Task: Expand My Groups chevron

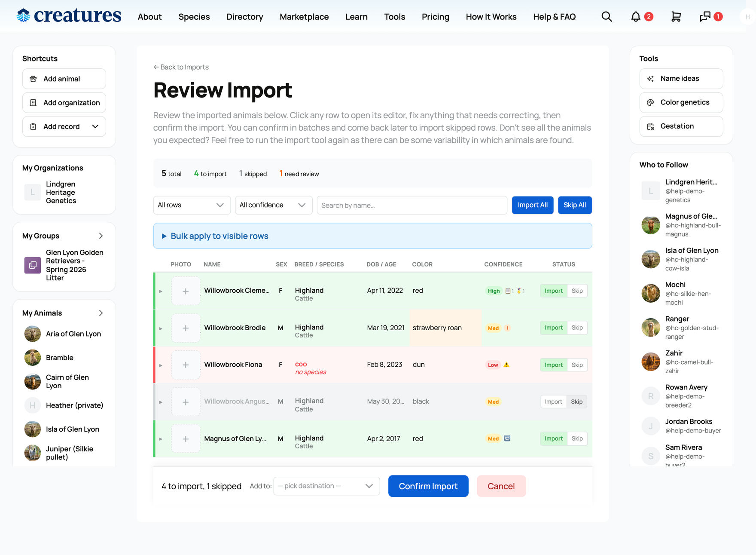Action: coord(101,236)
